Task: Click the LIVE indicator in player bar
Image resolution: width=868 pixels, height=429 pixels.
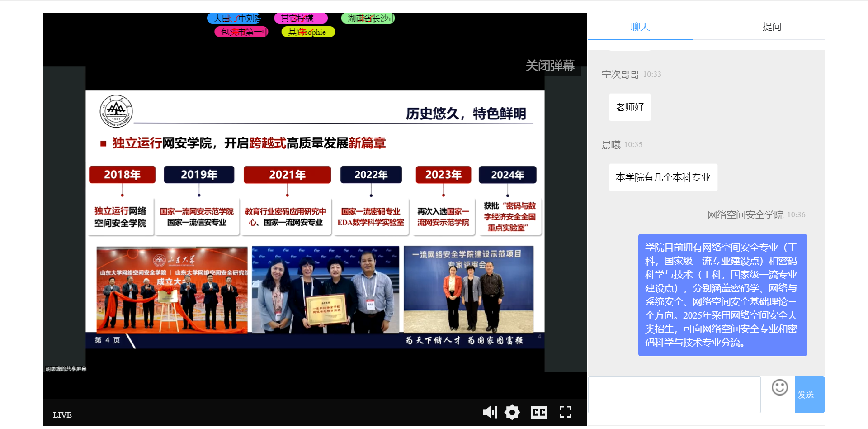Action: [62, 415]
